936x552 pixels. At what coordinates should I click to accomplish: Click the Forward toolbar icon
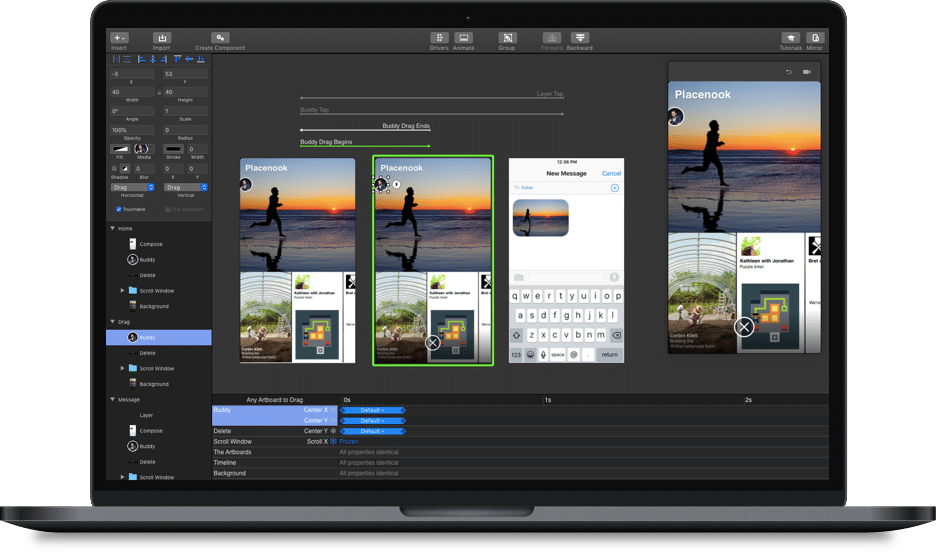[552, 38]
